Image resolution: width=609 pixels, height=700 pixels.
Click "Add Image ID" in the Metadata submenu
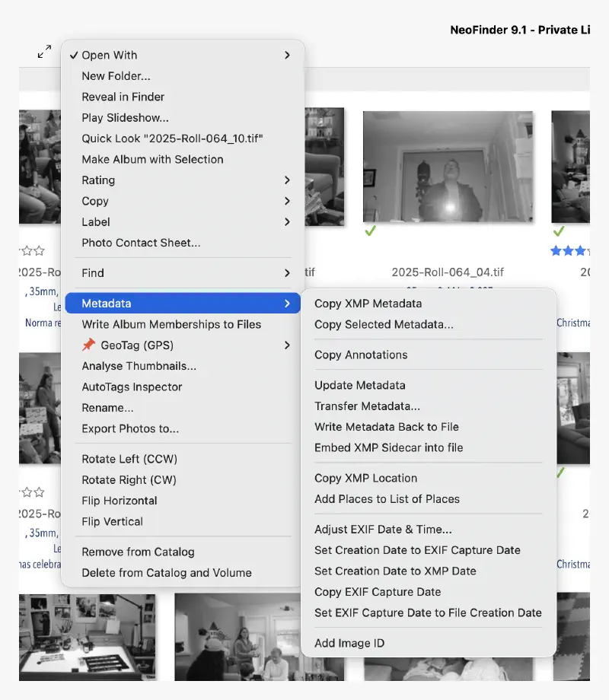point(349,642)
